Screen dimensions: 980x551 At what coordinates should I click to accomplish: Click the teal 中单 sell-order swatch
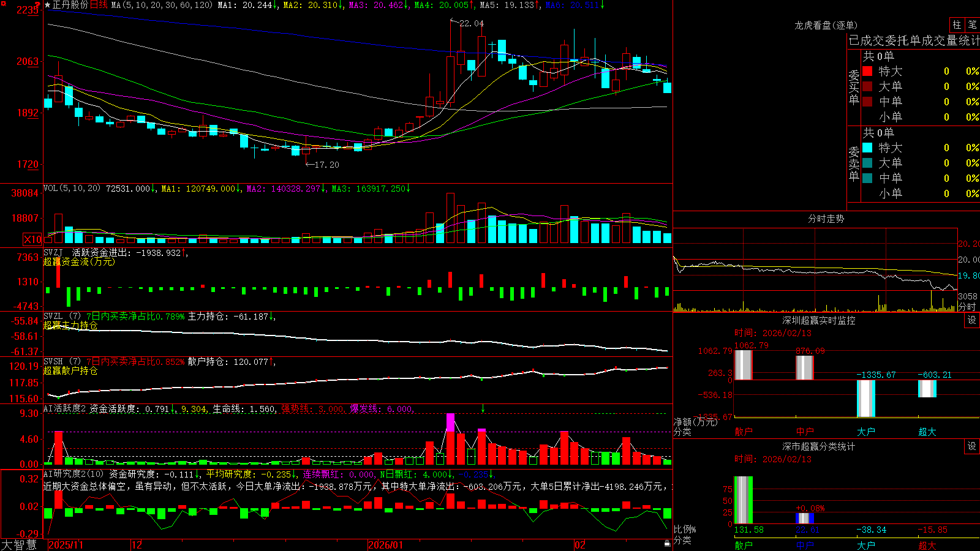coord(867,178)
